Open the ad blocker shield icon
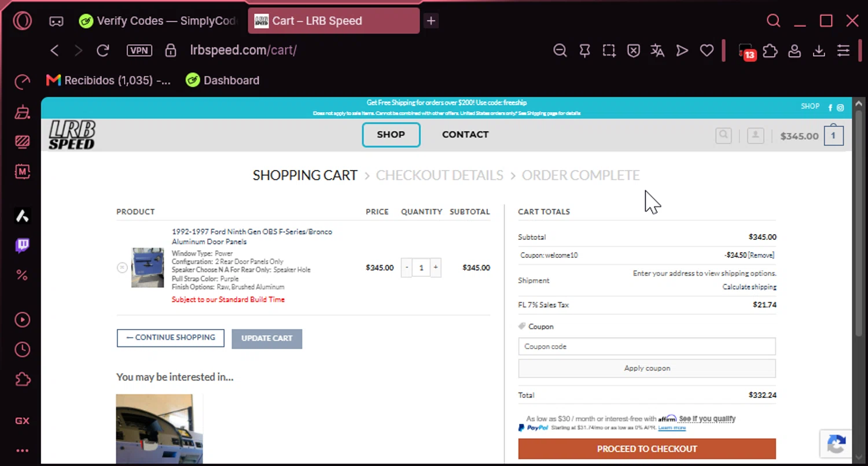868x466 pixels. (634, 50)
